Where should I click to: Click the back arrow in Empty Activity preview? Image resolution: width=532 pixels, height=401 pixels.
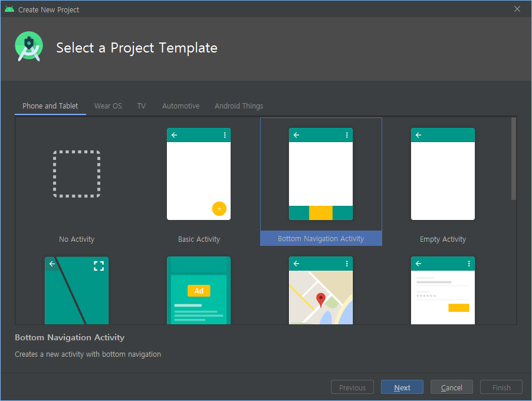pos(418,135)
